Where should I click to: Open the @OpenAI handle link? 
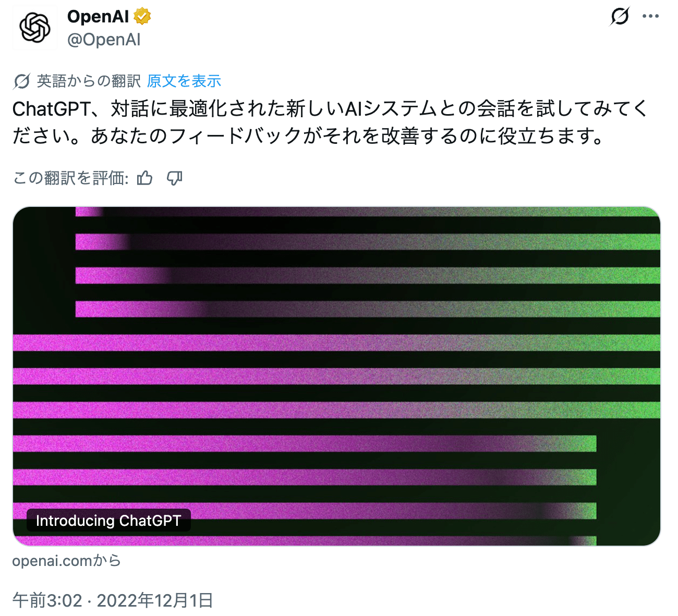coord(104,40)
